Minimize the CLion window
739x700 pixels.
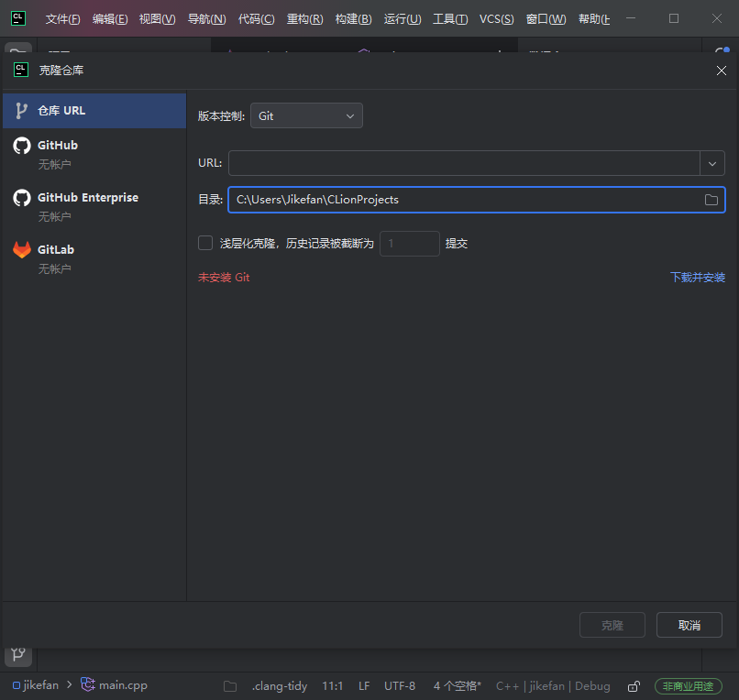tap(631, 18)
